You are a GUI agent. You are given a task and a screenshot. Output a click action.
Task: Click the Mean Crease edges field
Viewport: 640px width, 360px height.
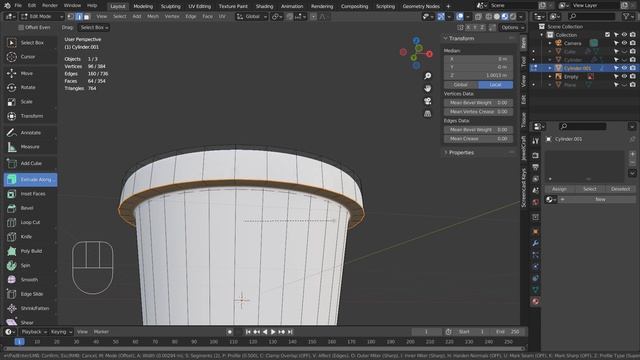pos(478,139)
